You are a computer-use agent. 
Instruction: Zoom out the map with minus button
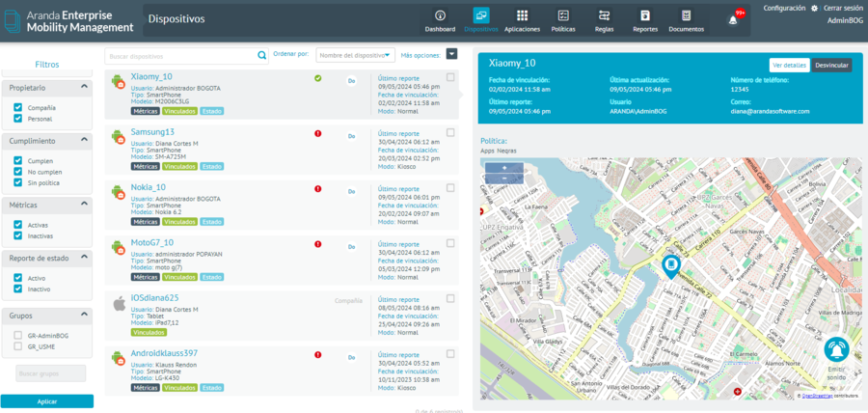click(503, 179)
